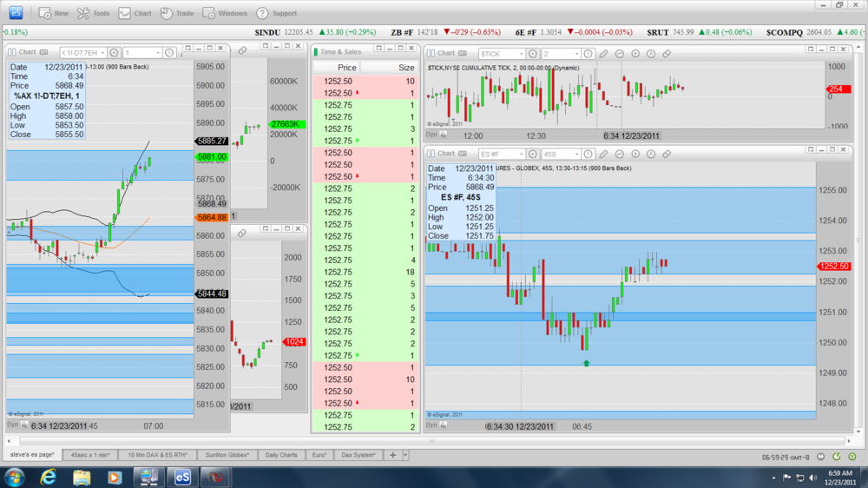Image resolution: width=868 pixels, height=488 pixels.
Task: Open 45S interval dropdown in ES #F chart
Action: [x=576, y=154]
